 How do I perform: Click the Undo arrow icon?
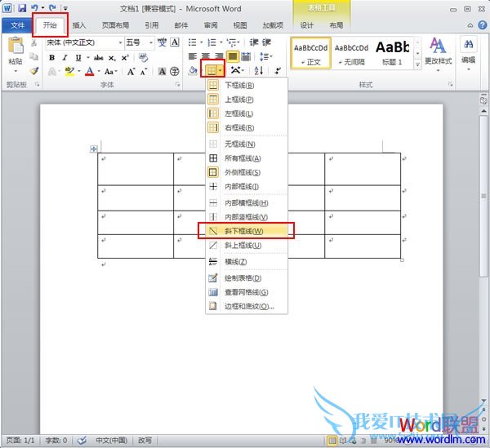point(35,8)
